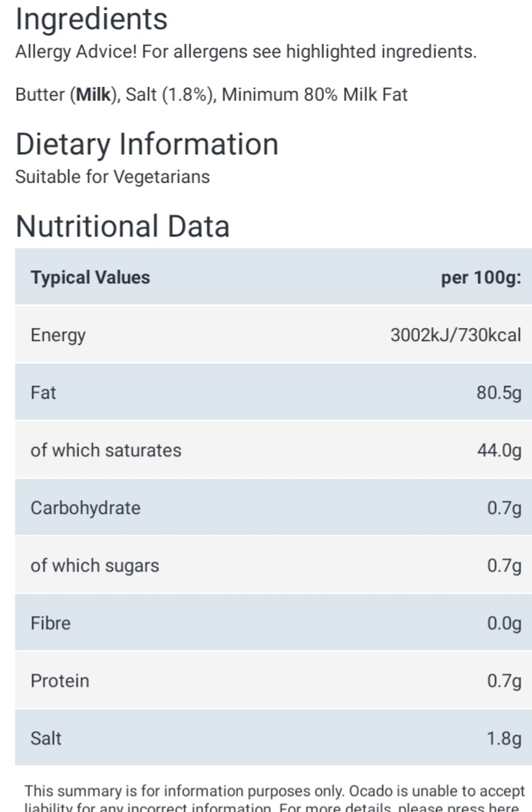This screenshot has height=812, width=532.
Task: Click the 44.0g saturates value
Action: 499,450
